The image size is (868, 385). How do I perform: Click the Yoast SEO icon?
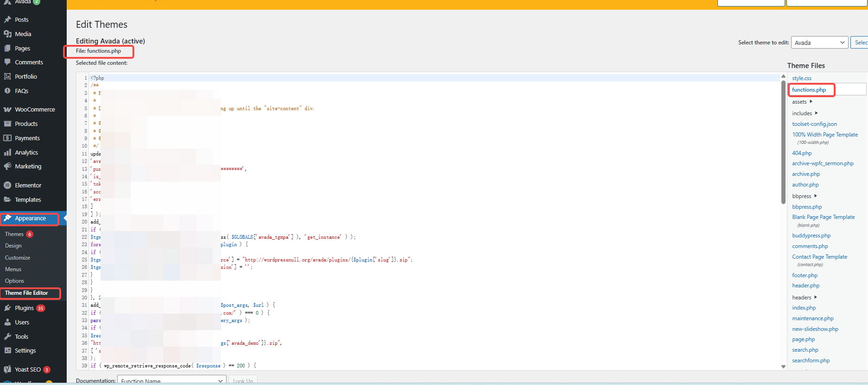(x=7, y=369)
